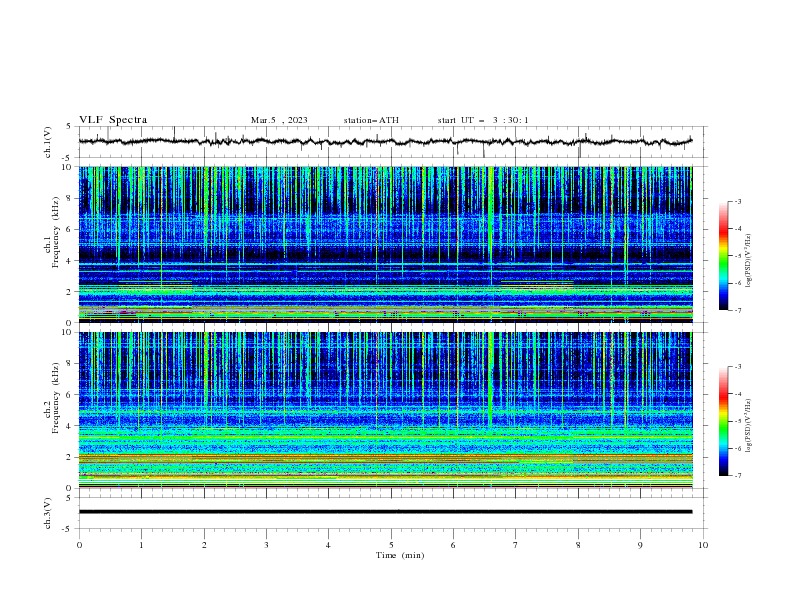Click "8" kHz tick of ch.1 spectrogram
Viewport: 792px width, 612px height.
click(69, 198)
